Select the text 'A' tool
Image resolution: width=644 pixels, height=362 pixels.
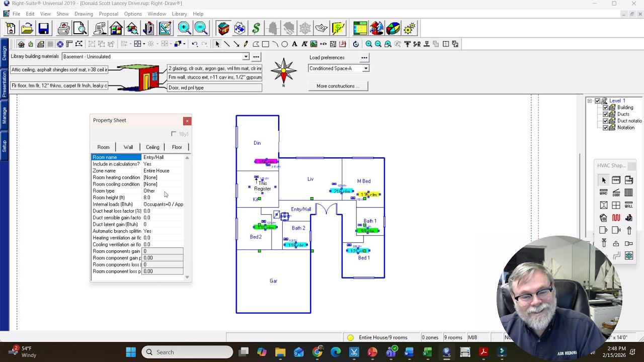pyautogui.click(x=295, y=44)
